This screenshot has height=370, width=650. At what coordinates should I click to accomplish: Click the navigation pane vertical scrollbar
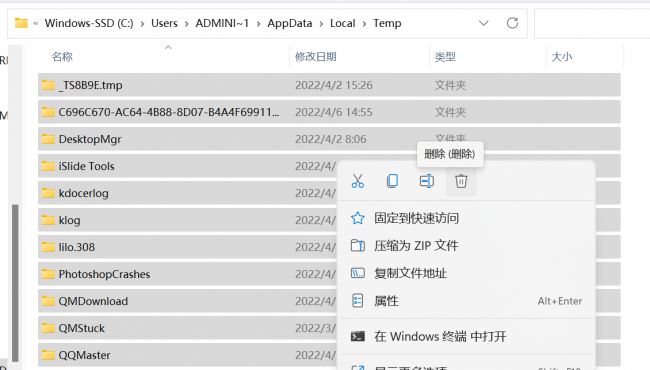pos(15,283)
